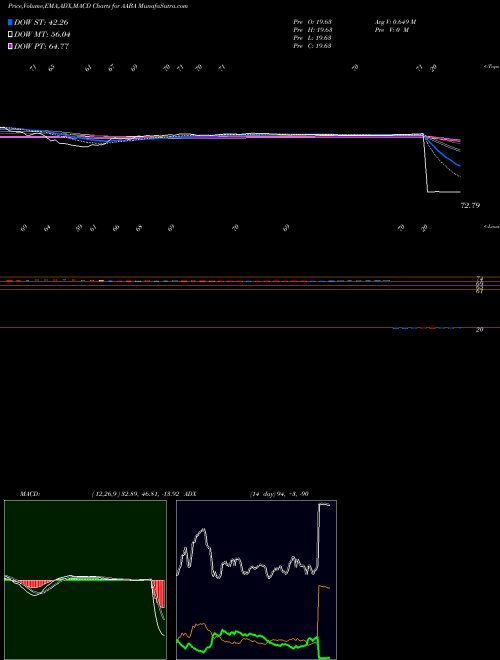Click the ADX (14 day) values text
Image resolution: width=500 pixels, height=660 pixels.
[279, 494]
